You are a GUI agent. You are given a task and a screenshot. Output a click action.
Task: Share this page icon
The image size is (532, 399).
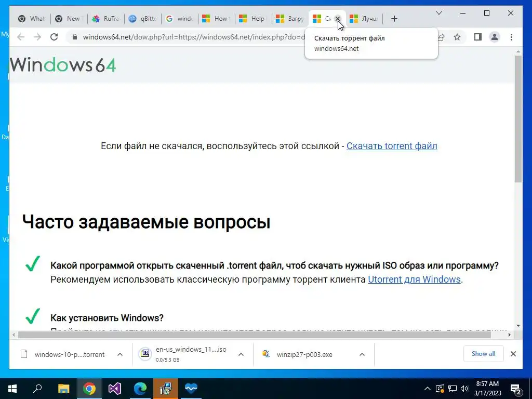(442, 37)
